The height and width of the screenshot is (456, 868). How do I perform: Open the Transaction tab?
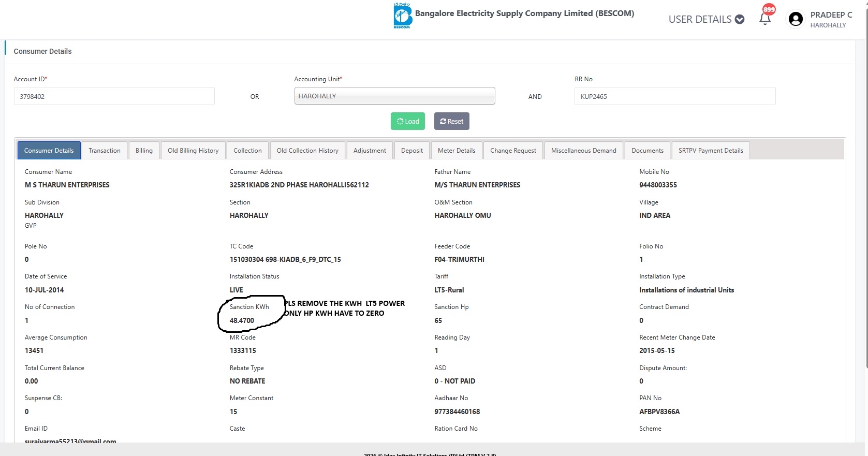[105, 151]
